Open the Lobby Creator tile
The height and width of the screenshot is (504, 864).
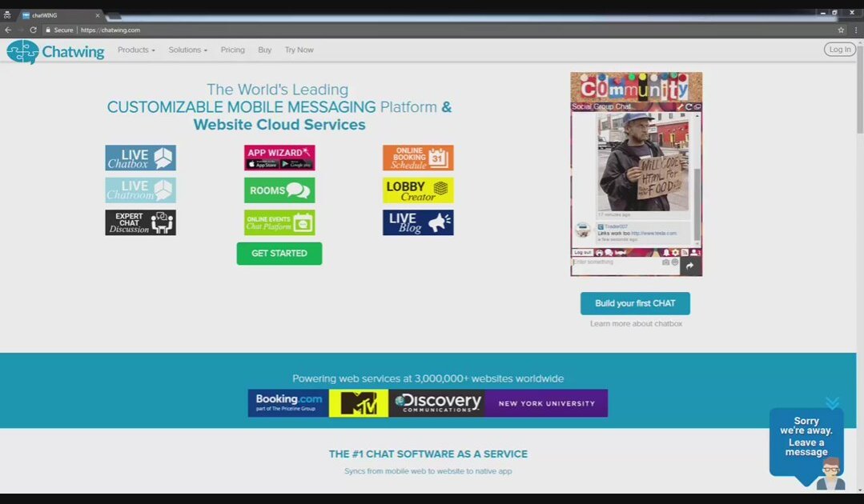[418, 190]
